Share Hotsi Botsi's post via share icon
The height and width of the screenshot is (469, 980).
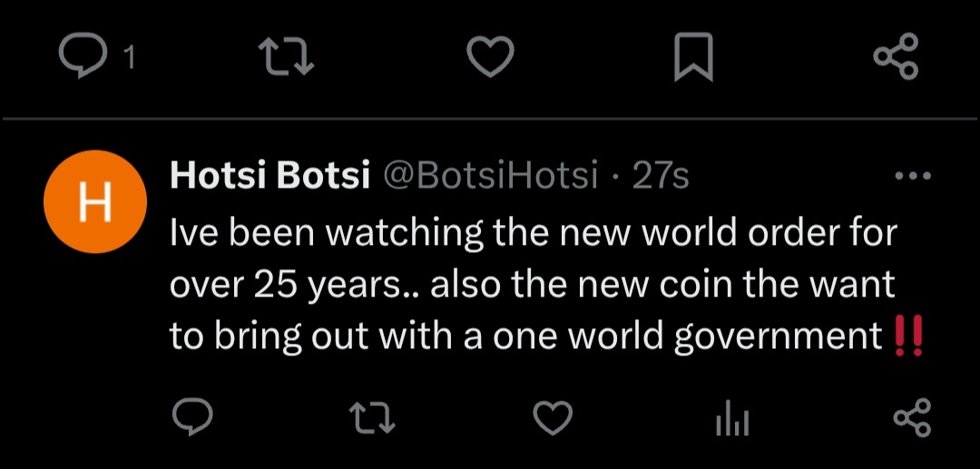pos(913,418)
